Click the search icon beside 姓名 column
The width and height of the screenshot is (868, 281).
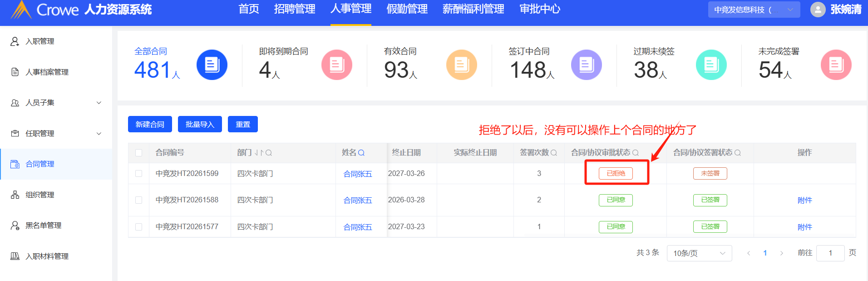tap(361, 153)
